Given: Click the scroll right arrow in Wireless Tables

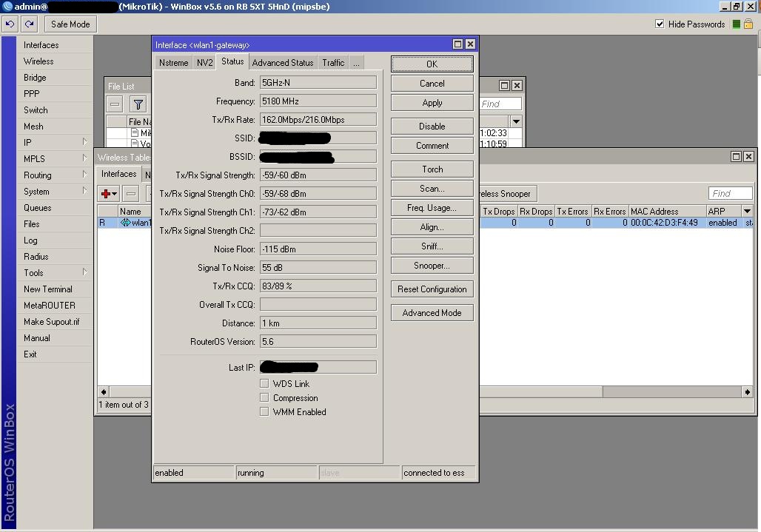Looking at the screenshot, I should 748,391.
